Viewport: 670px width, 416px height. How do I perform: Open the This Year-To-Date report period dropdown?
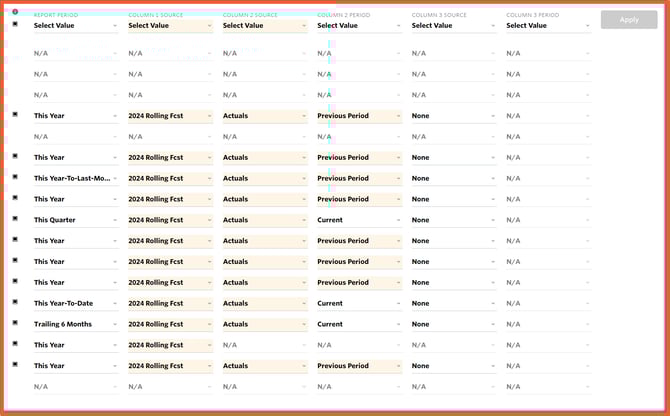(75, 303)
